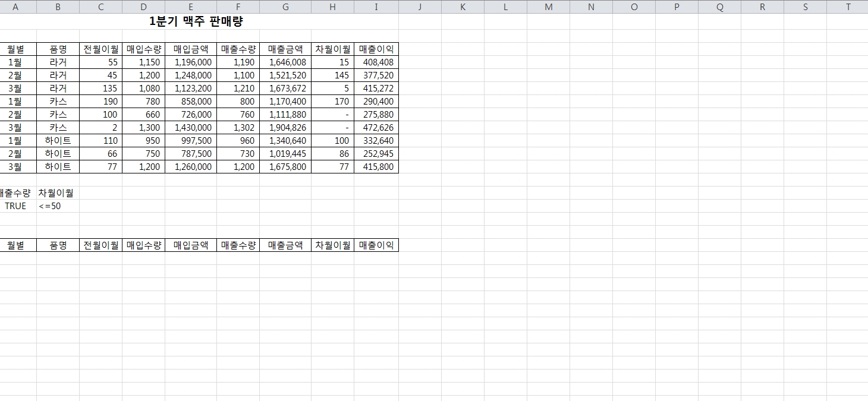Viewport: 868px width, 401px height.
Task: Click column header M
Action: pos(548,7)
